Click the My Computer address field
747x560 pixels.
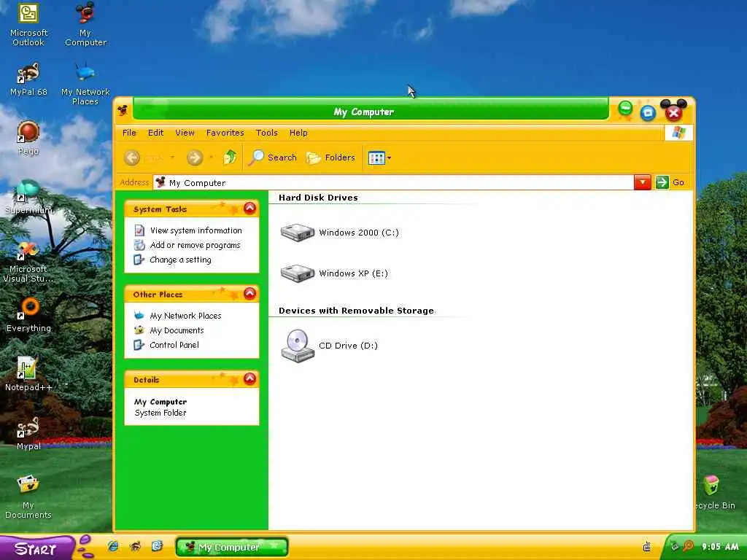click(393, 183)
